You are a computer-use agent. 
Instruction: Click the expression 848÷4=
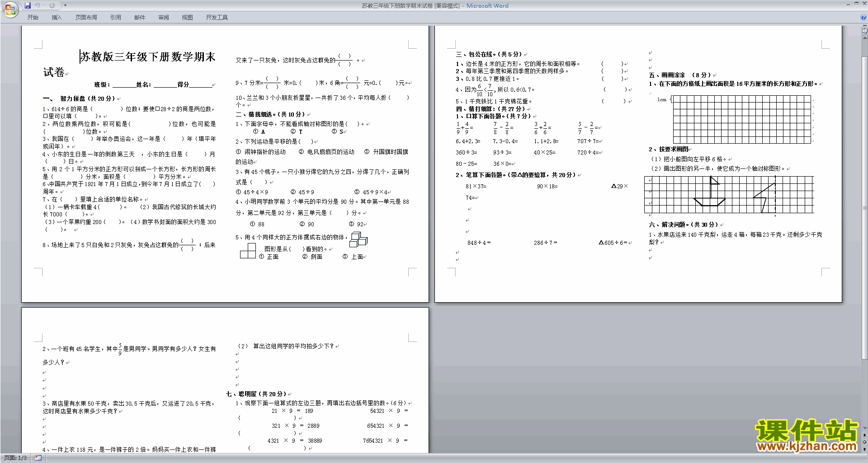pyautogui.click(x=479, y=243)
